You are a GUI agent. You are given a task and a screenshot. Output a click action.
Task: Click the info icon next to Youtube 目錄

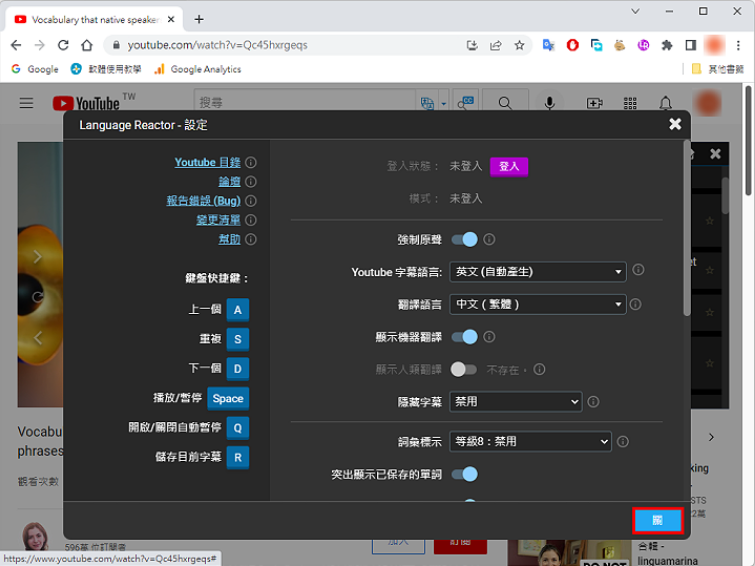coord(251,162)
